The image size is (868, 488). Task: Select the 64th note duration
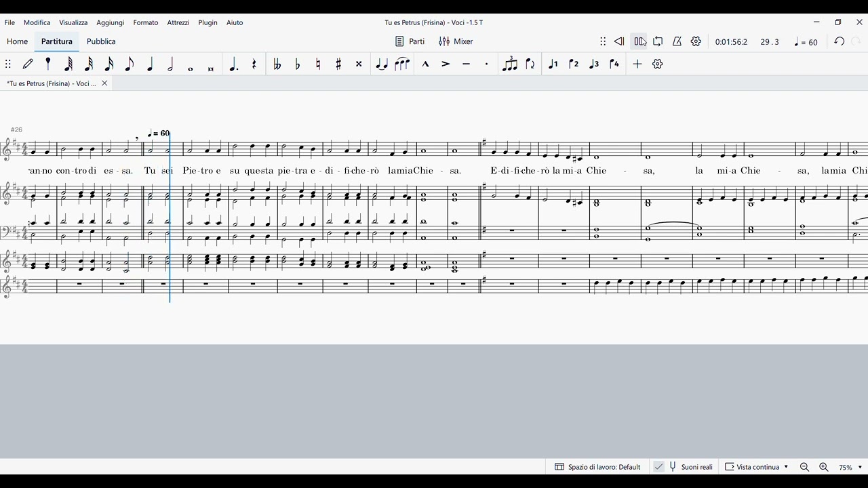(x=68, y=64)
